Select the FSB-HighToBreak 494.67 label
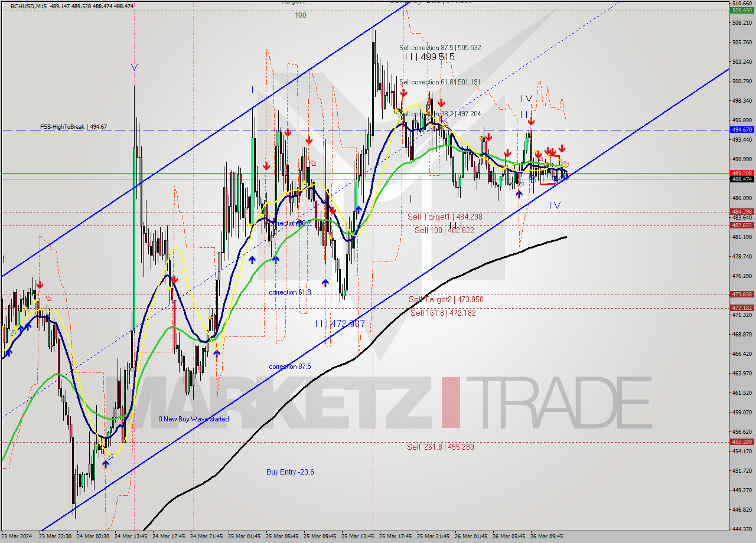756x543 pixels. (73, 126)
